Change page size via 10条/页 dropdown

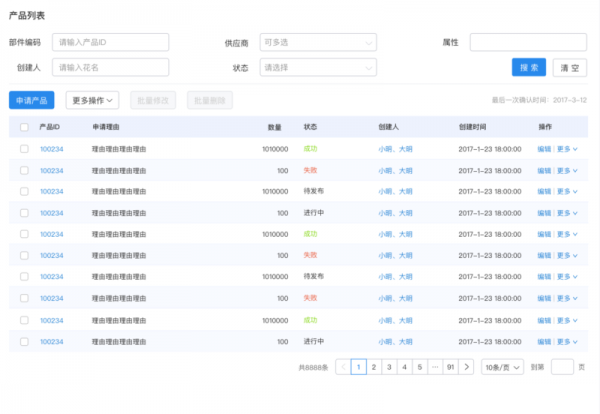coord(501,367)
